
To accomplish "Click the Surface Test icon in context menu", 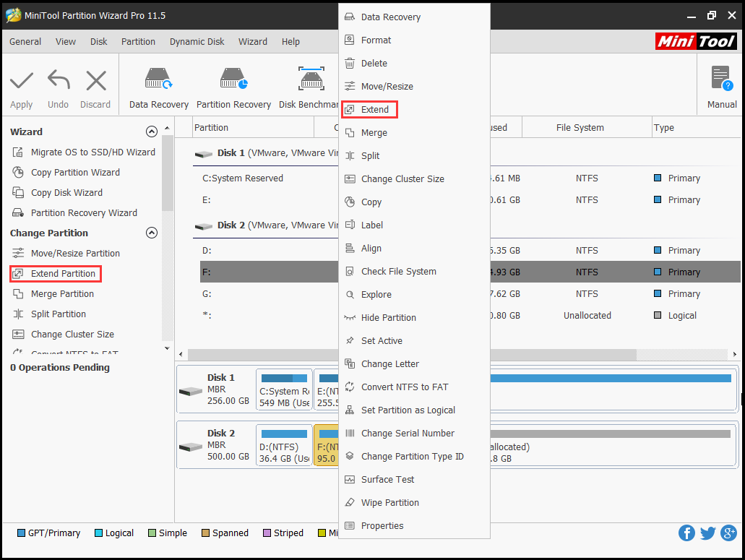I will click(350, 479).
